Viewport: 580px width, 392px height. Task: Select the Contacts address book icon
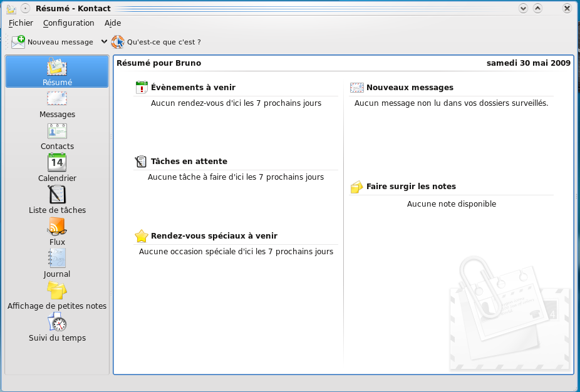[57, 131]
